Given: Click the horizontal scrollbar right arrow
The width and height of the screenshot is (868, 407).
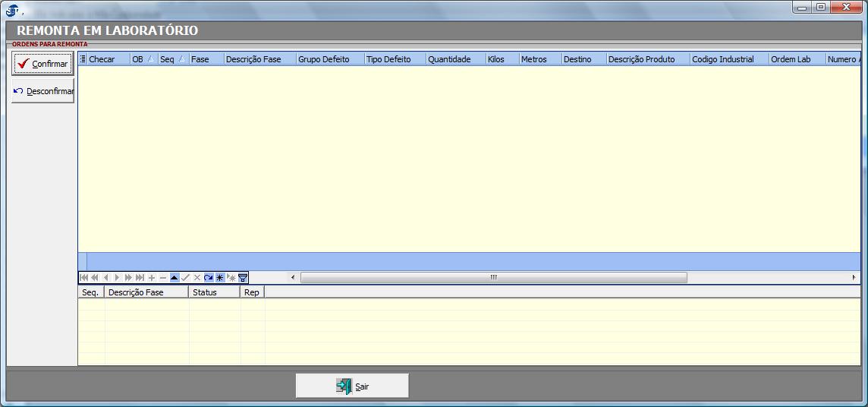Looking at the screenshot, I should (854, 278).
